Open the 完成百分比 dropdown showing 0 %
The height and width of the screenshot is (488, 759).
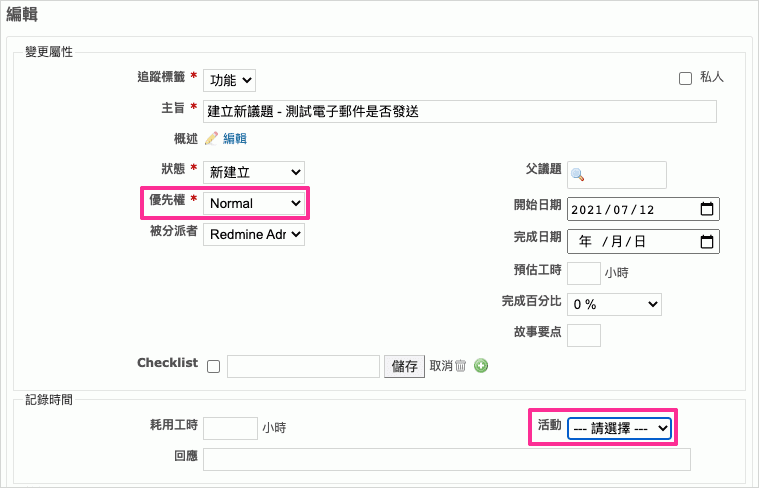[614, 305]
